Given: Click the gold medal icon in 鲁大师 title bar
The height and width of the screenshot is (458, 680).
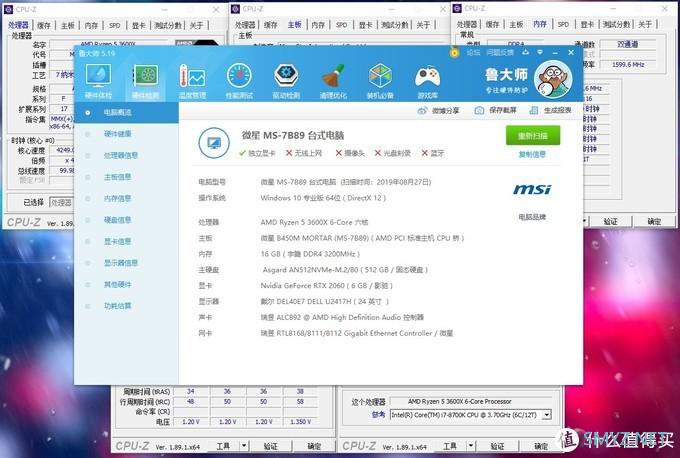Looking at the screenshot, I should coord(454,52).
